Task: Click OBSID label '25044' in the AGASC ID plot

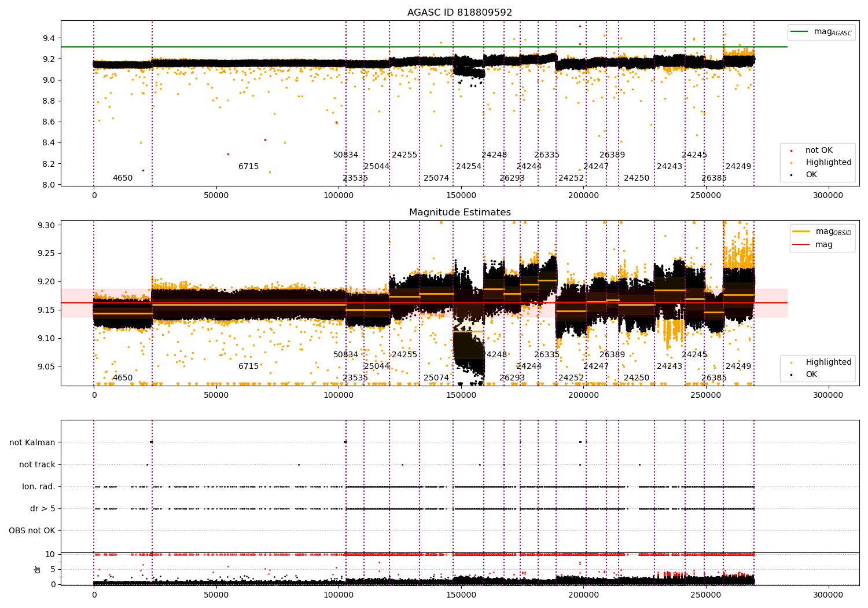Action: pyautogui.click(x=377, y=167)
